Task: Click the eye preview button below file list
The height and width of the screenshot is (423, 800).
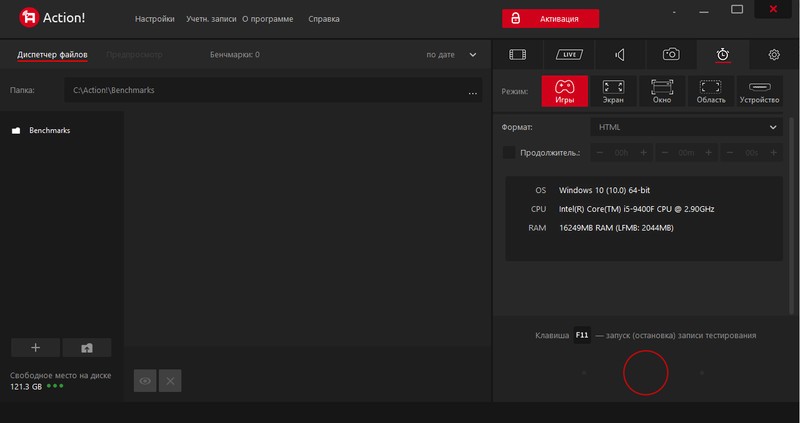Action: (x=145, y=380)
